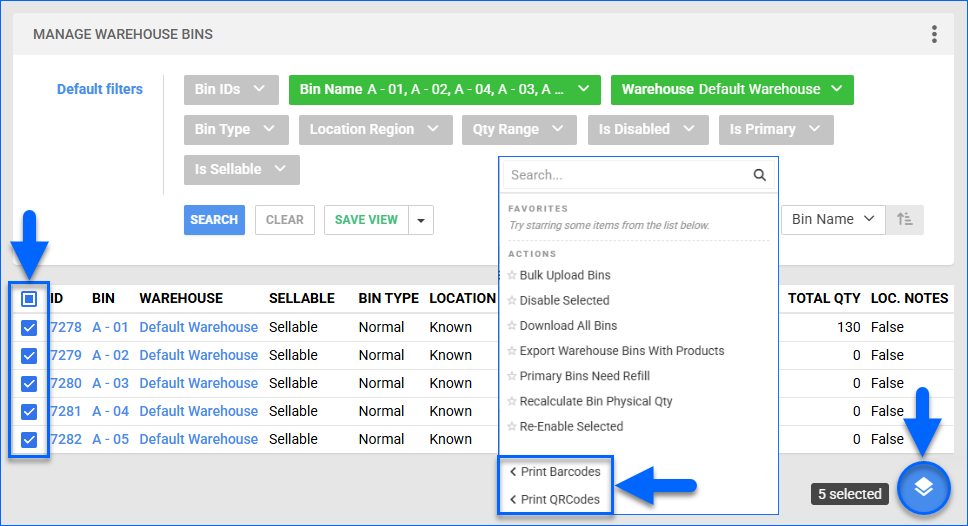
Task: Uncheck the checkbox for bin A - 01
Action: point(29,327)
